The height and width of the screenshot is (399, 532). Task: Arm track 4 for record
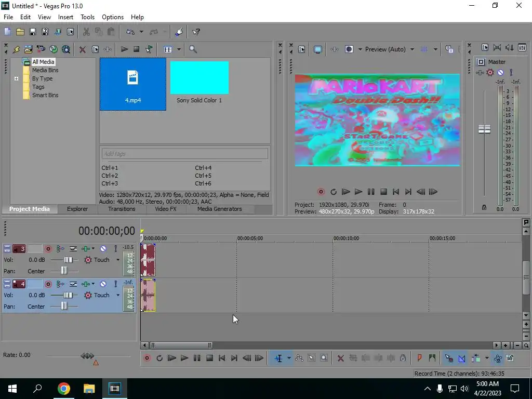(x=48, y=284)
